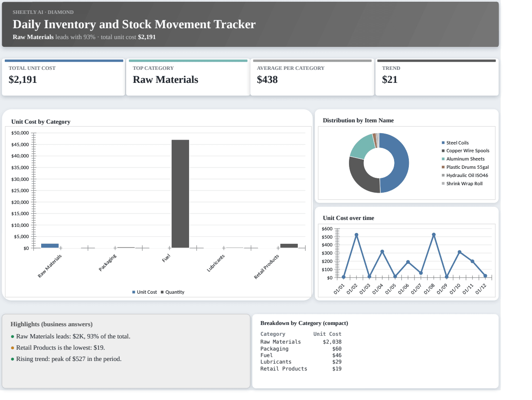Click the Unit Cost over time chart title
The image size is (532, 400).
(349, 218)
